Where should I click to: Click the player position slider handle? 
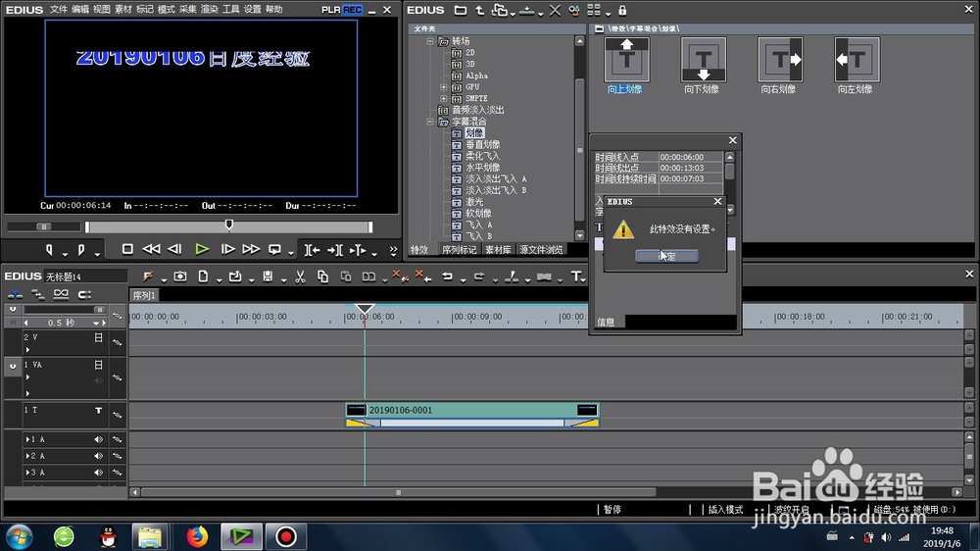point(228,225)
